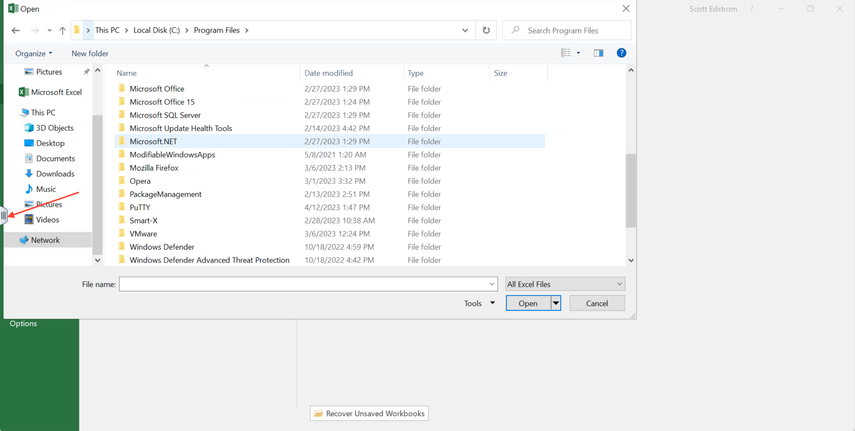
Task: Click the Back navigation arrow
Action: (x=16, y=30)
